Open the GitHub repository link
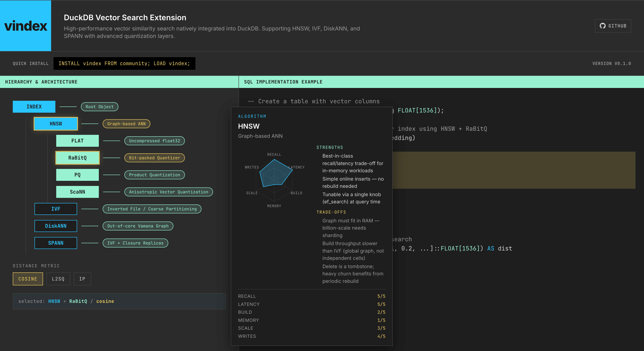644x351 pixels. coord(613,26)
